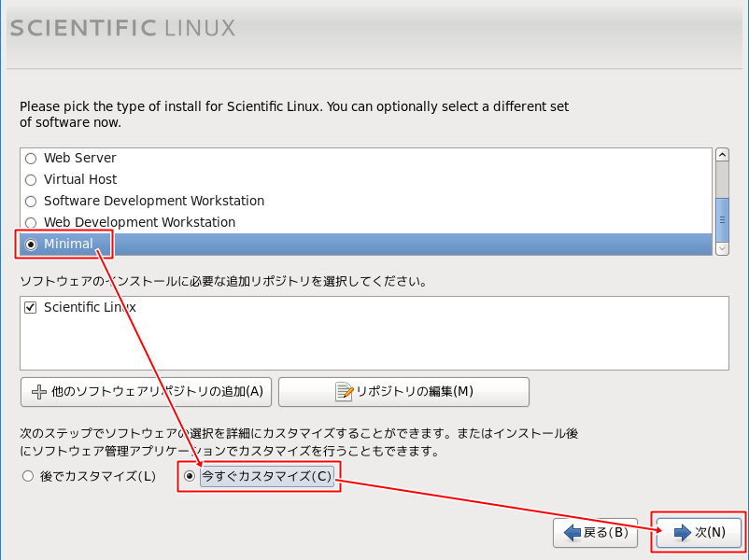Select the Minimal install radio button
The height and width of the screenshot is (560, 749).
pos(31,245)
